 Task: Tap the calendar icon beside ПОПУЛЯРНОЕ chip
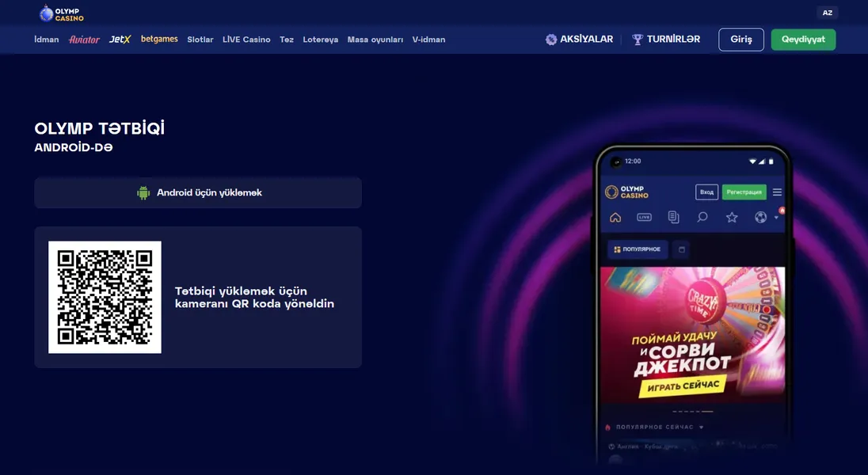682,249
